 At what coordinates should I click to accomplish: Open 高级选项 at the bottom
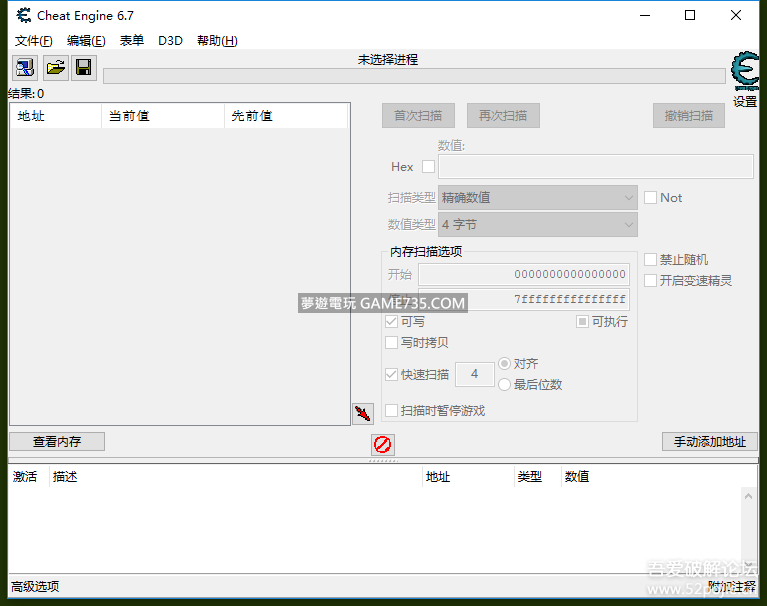[35, 586]
